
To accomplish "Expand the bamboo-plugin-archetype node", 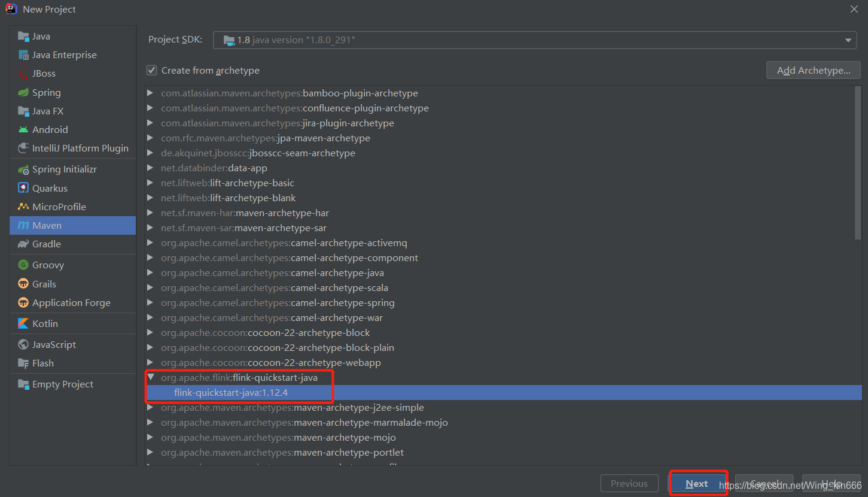I will (x=150, y=93).
